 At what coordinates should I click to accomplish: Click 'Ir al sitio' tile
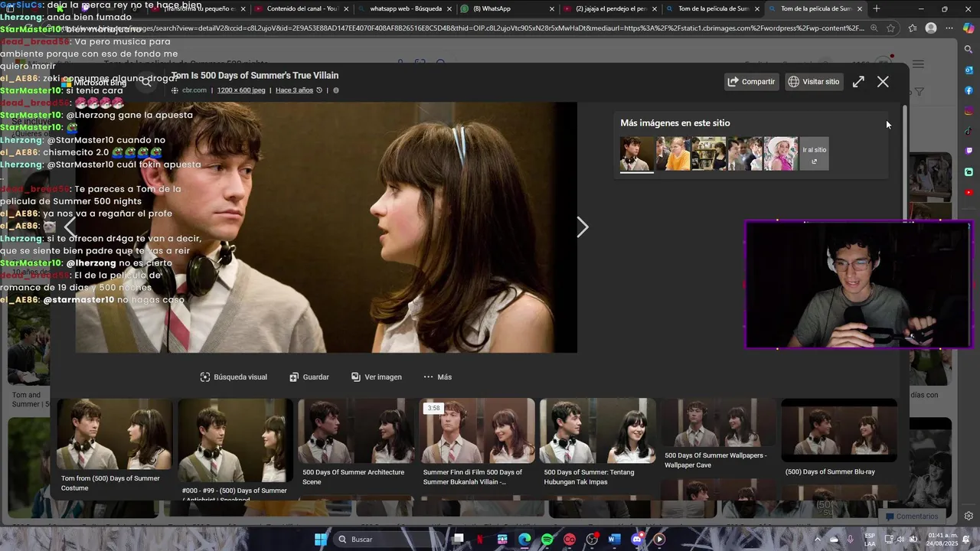click(814, 154)
